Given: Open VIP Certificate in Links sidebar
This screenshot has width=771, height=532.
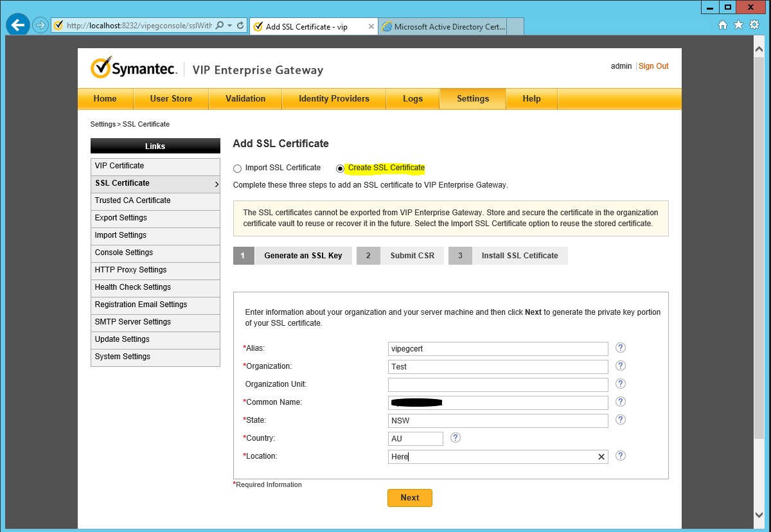Looking at the screenshot, I should click(x=155, y=166).
